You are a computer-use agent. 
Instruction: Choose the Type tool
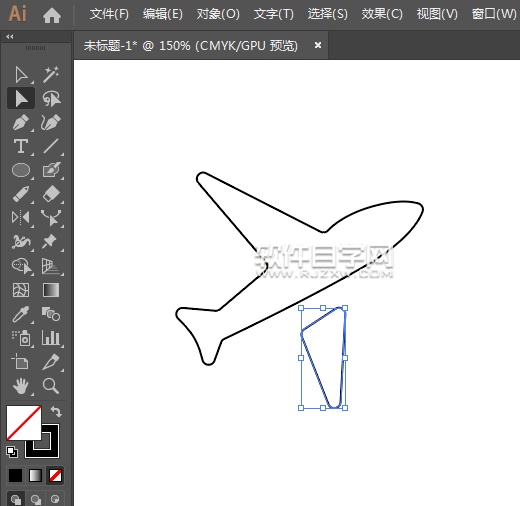[x=21, y=146]
